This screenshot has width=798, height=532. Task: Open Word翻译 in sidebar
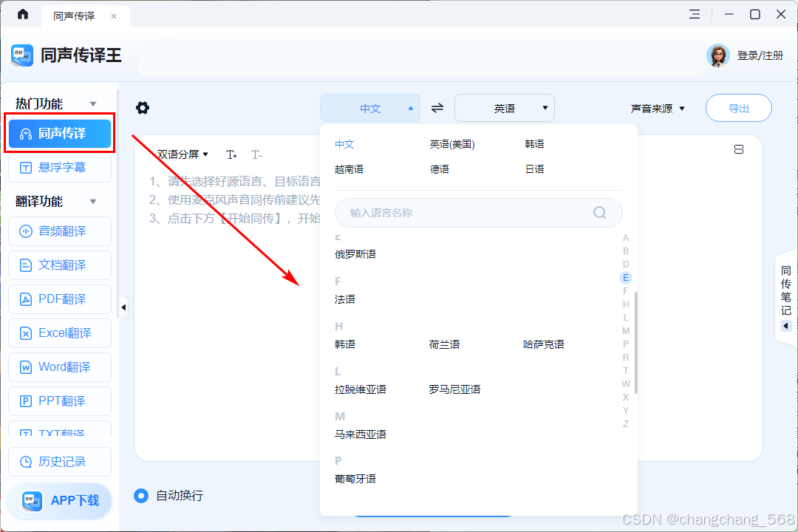pyautogui.click(x=60, y=367)
